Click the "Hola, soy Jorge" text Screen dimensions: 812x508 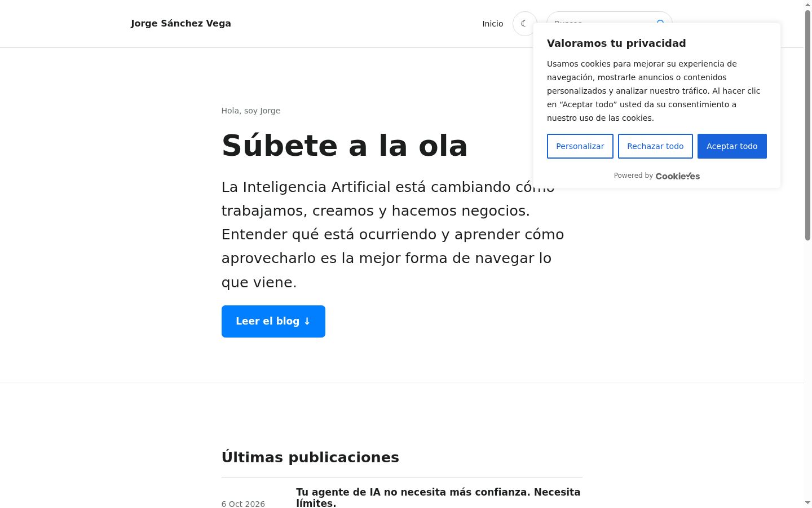pos(251,111)
